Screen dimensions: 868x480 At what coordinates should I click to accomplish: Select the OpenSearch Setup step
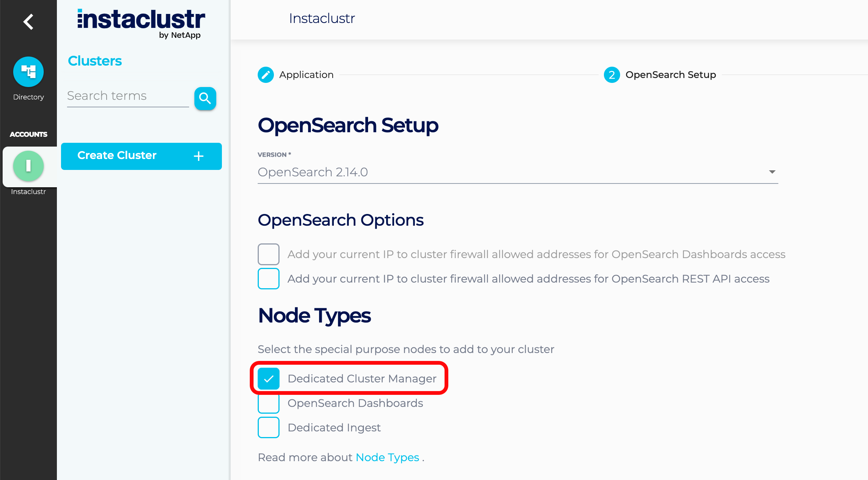[671, 75]
